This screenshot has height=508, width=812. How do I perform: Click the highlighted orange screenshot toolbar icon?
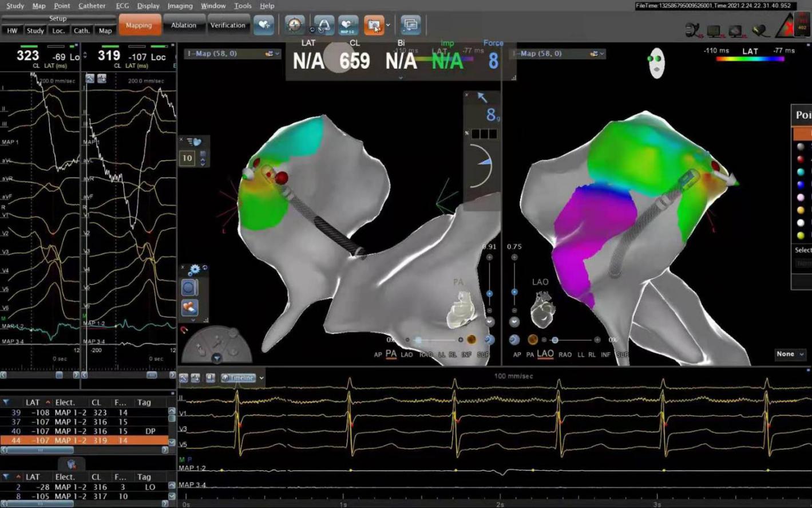(374, 25)
